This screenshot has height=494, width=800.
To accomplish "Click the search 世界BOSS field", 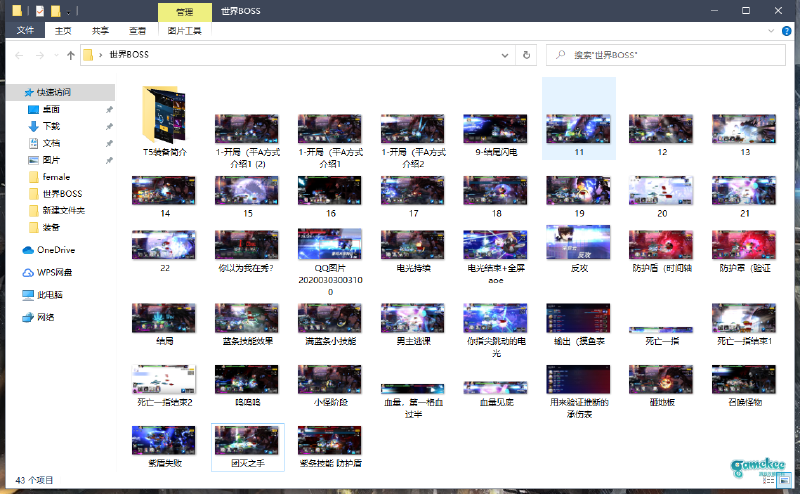I will pos(665,55).
